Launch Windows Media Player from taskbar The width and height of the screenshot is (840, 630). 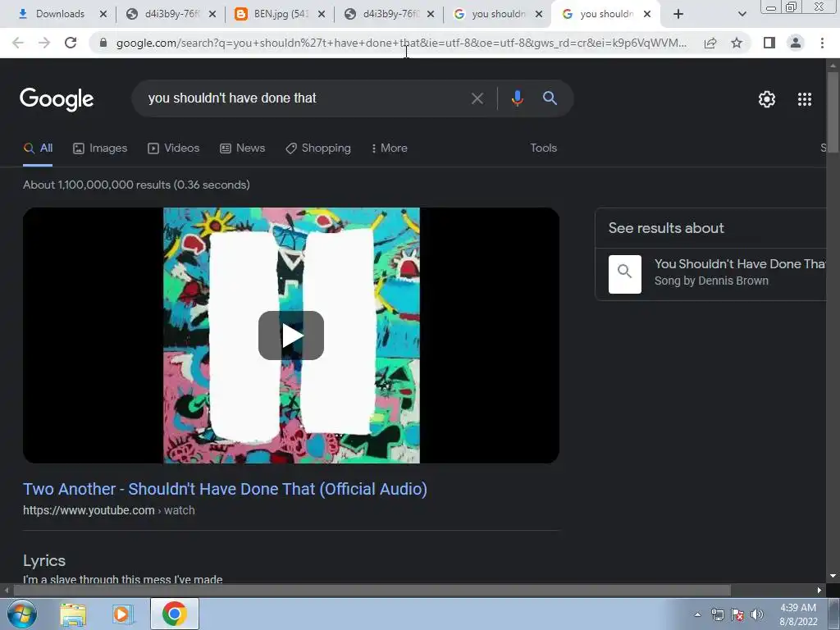point(122,614)
